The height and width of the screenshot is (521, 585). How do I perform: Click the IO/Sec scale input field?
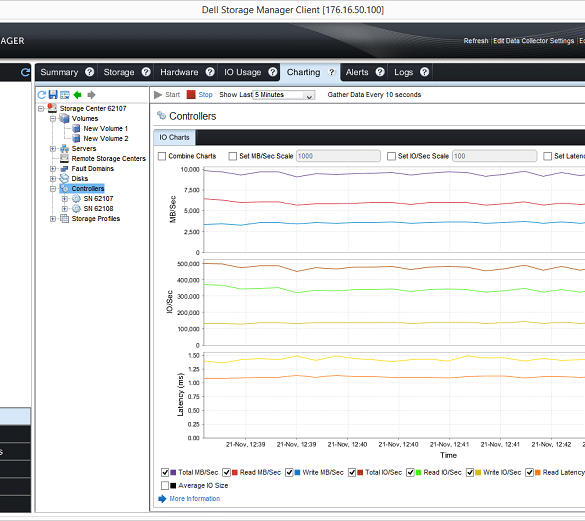(495, 156)
